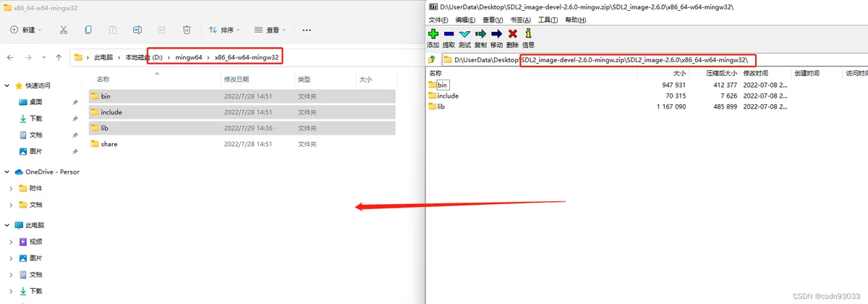Go forward with Explorer's forward arrow
Screen dimensions: 868x304
coord(27,57)
